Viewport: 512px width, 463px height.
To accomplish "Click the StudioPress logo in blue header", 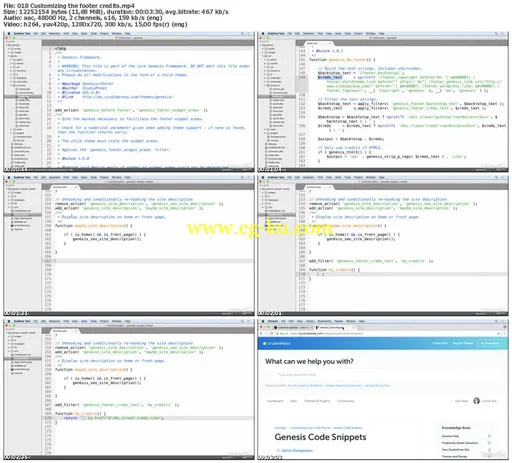I will tap(277, 343).
